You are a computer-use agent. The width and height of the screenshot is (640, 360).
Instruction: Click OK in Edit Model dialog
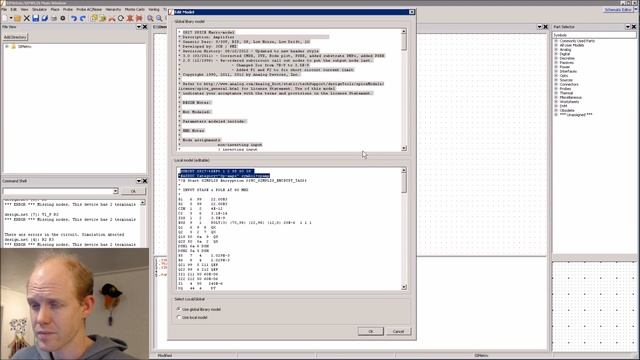[x=371, y=331]
